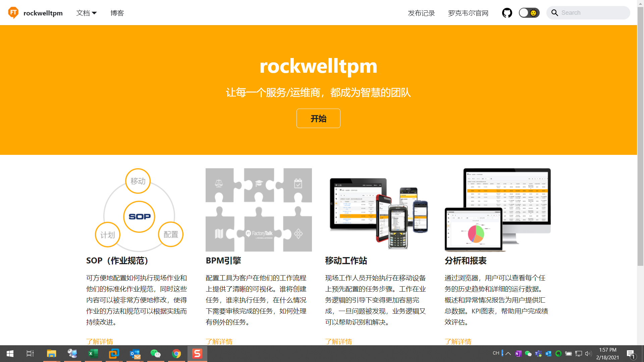
Task: Click the rockwelltpm FT logo icon
Action: [x=13, y=13]
